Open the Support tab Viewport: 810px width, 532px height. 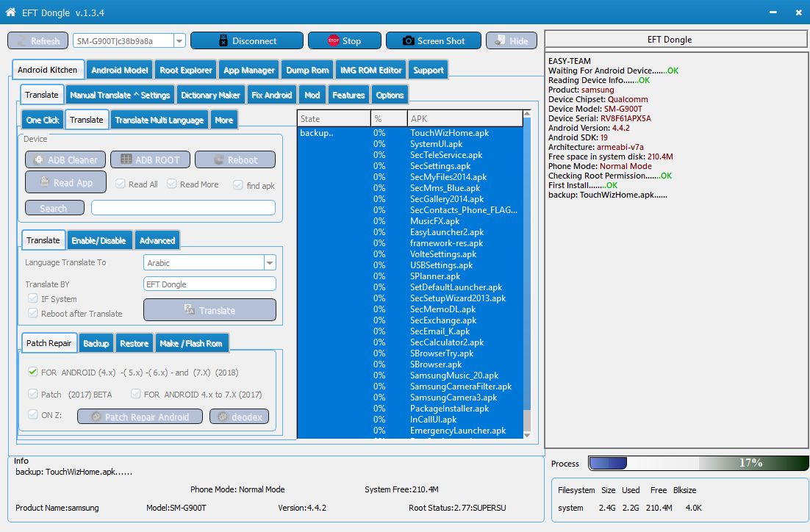pos(429,71)
